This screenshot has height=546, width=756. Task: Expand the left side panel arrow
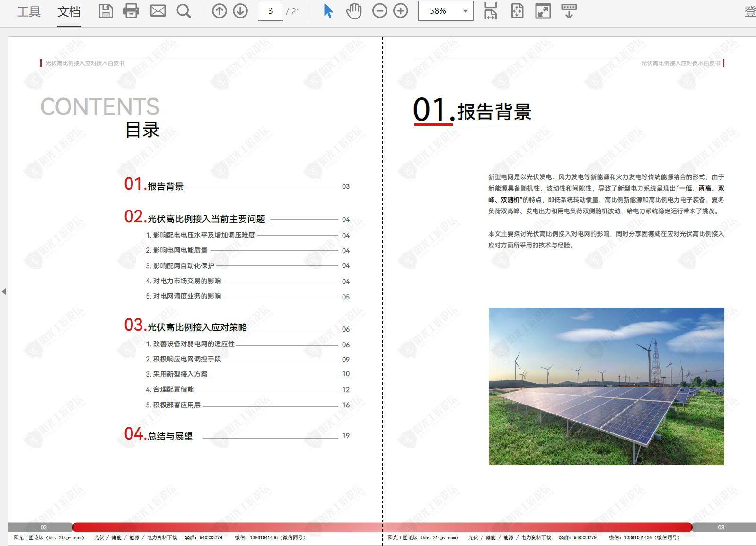4,291
